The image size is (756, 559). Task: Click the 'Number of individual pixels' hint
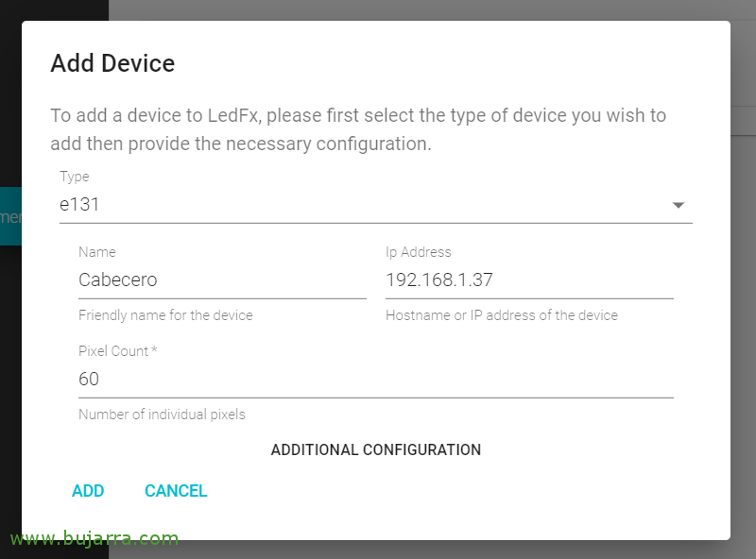pos(162,415)
